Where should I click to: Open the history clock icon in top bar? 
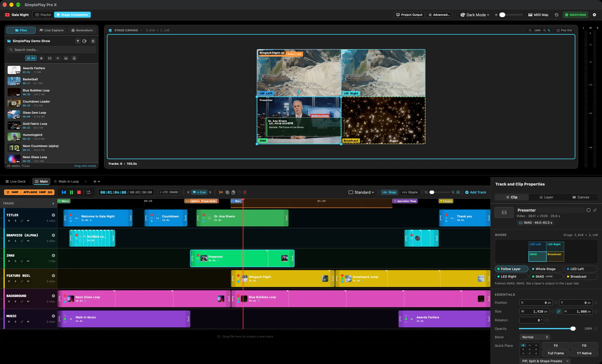click(x=556, y=15)
